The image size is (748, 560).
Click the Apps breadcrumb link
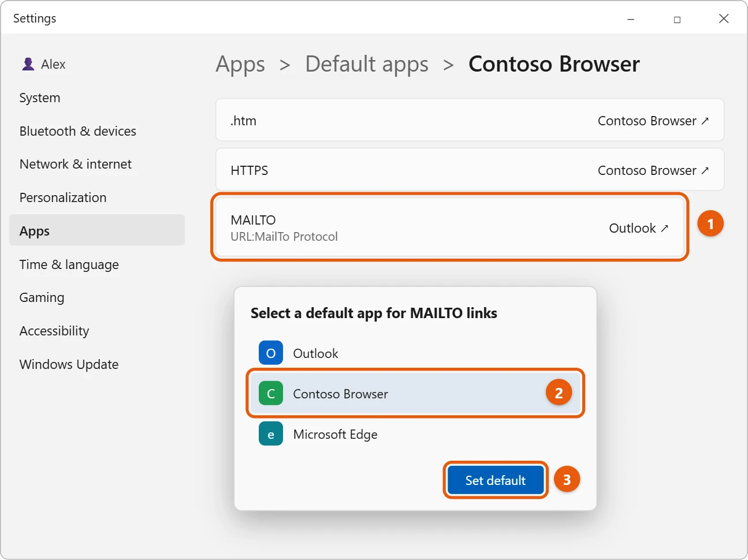pyautogui.click(x=240, y=64)
